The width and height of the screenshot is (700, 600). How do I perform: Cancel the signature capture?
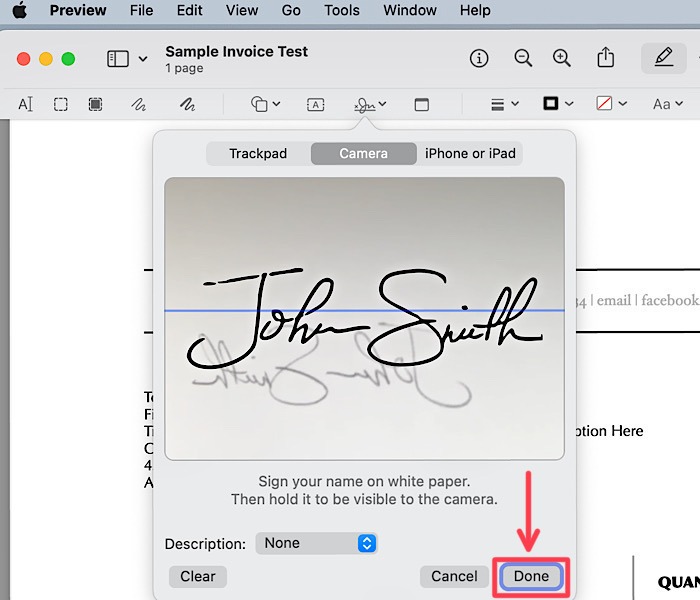coord(454,576)
